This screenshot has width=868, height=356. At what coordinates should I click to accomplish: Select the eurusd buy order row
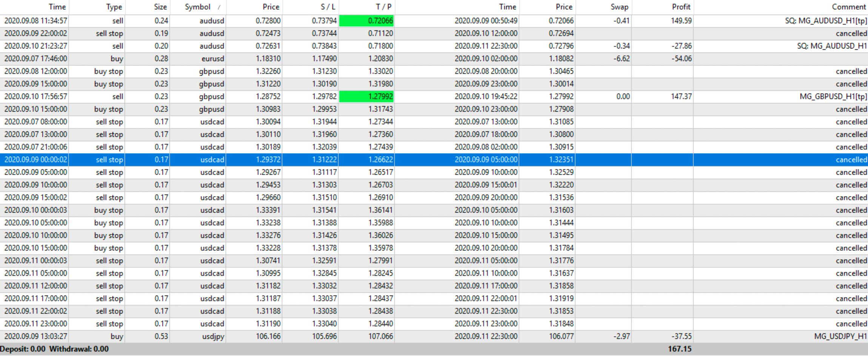point(434,58)
